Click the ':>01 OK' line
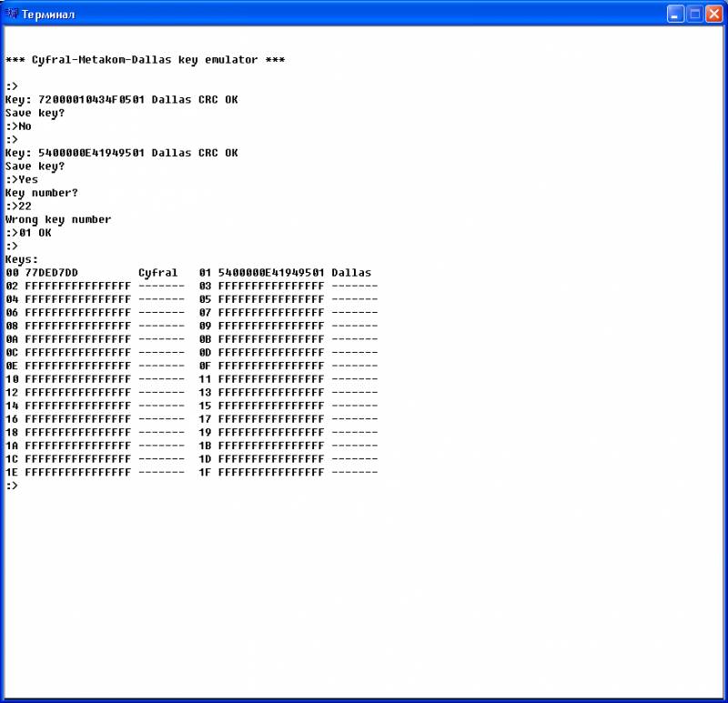The height and width of the screenshot is (703, 728). (x=28, y=233)
